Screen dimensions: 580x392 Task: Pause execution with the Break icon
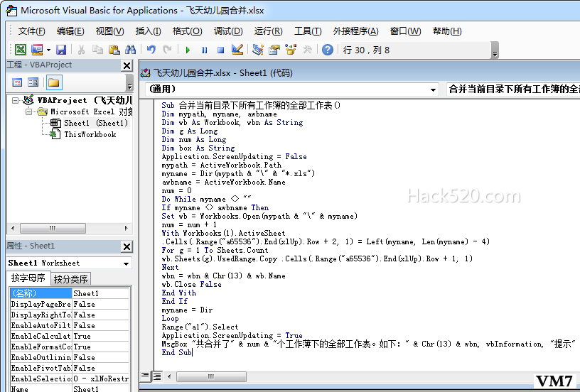(x=204, y=50)
